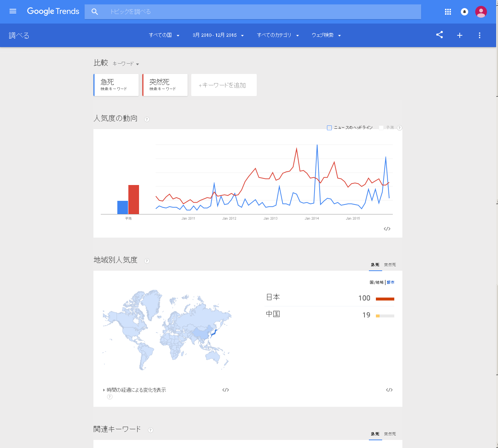The height and width of the screenshot is (448, 498).
Task: Toggle the 予測 forecast checkbox
Action: (381, 128)
